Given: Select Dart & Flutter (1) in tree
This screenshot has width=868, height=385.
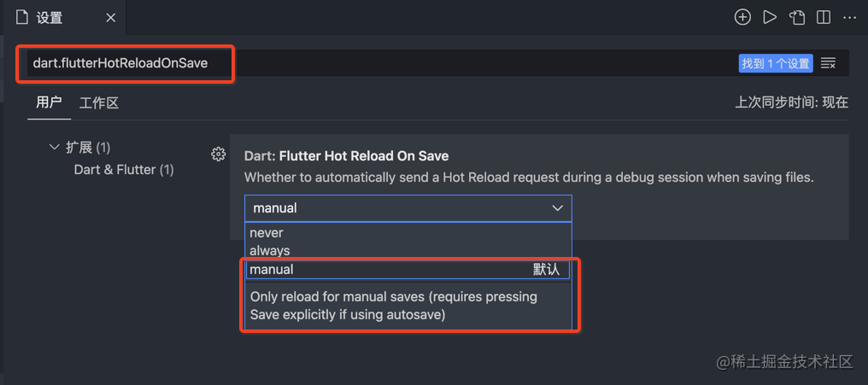Looking at the screenshot, I should coord(124,169).
